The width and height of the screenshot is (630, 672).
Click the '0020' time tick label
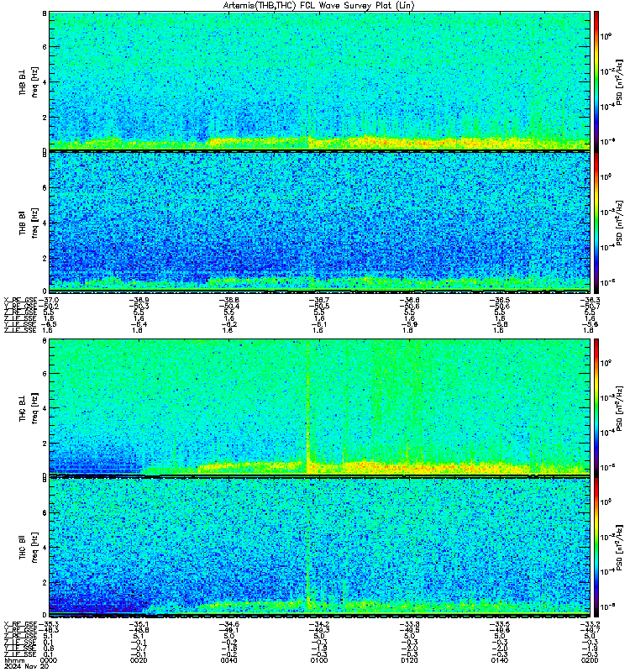139,660
